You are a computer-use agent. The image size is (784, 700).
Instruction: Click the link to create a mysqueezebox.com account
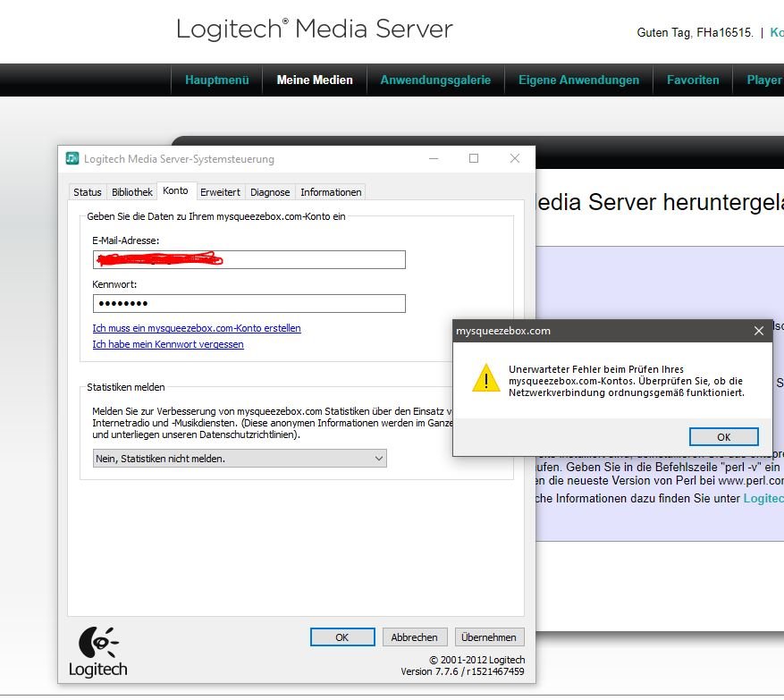tap(197, 328)
